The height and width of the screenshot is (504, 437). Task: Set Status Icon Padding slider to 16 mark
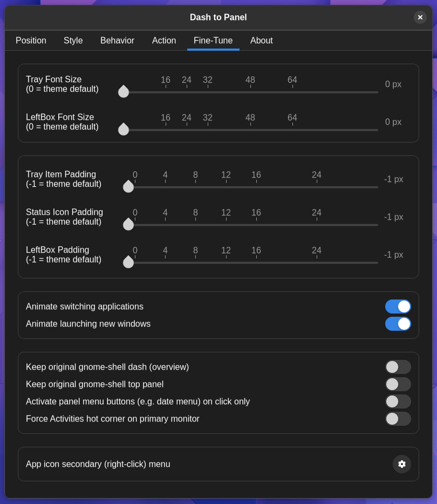tap(256, 225)
